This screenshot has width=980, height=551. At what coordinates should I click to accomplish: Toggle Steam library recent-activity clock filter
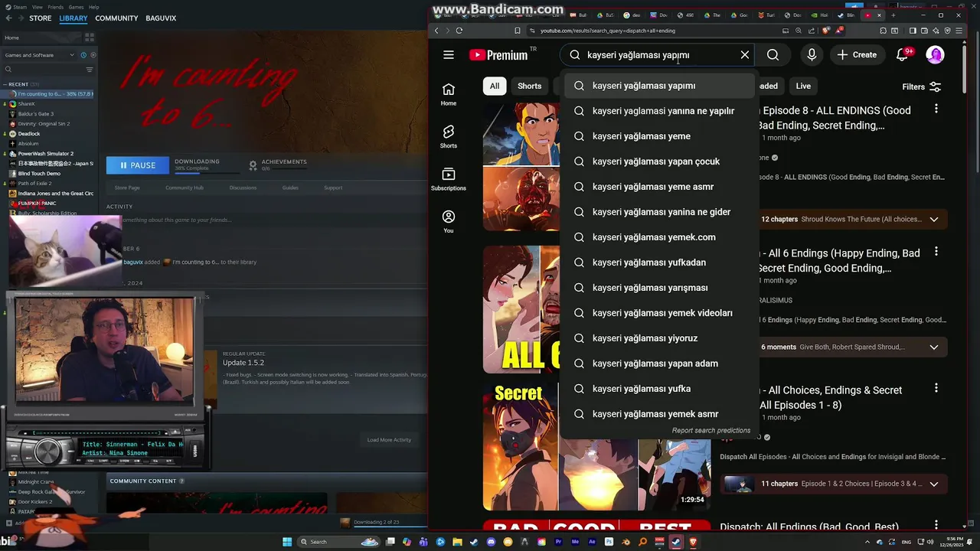(x=83, y=55)
